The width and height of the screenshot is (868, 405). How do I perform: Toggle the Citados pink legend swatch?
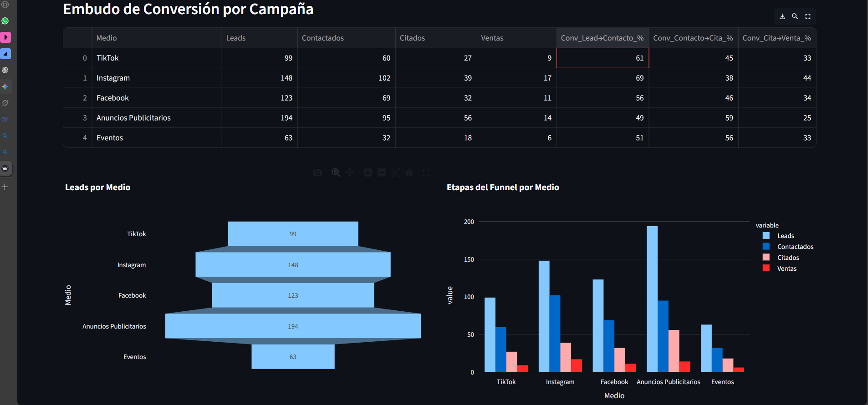point(766,258)
